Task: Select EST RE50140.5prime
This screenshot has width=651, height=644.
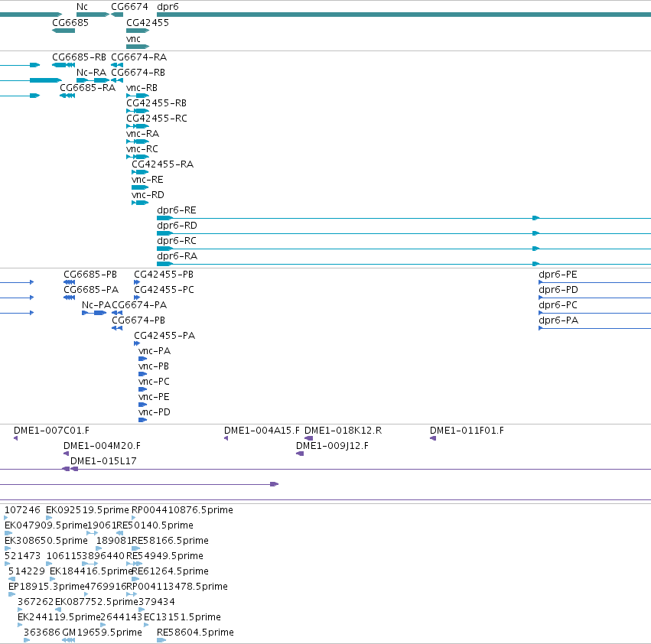Action: click(x=155, y=525)
